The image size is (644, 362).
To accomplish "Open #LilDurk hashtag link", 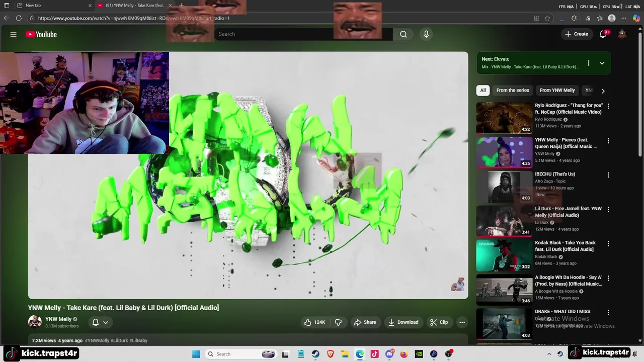I will (119, 341).
